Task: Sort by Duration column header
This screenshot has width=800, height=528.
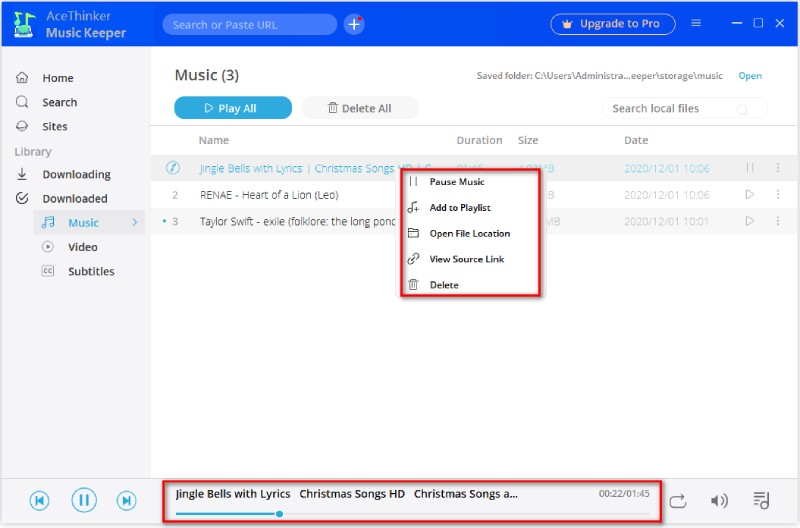Action: click(x=479, y=140)
